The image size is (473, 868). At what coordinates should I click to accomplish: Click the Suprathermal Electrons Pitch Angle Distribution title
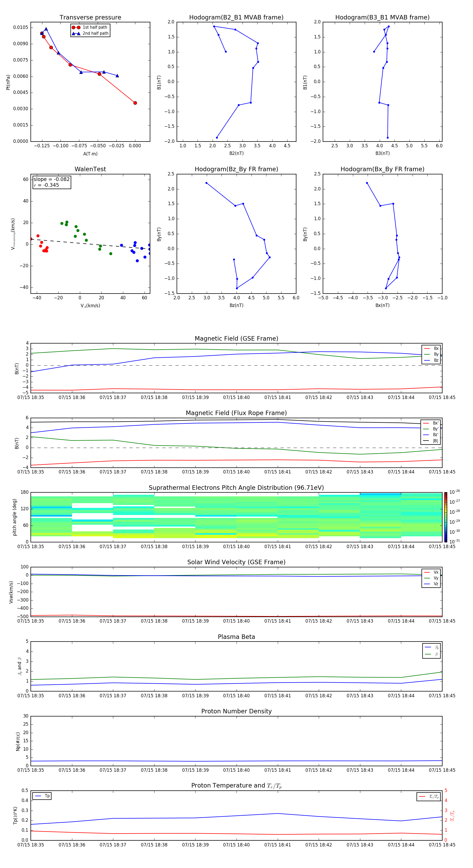point(236,488)
